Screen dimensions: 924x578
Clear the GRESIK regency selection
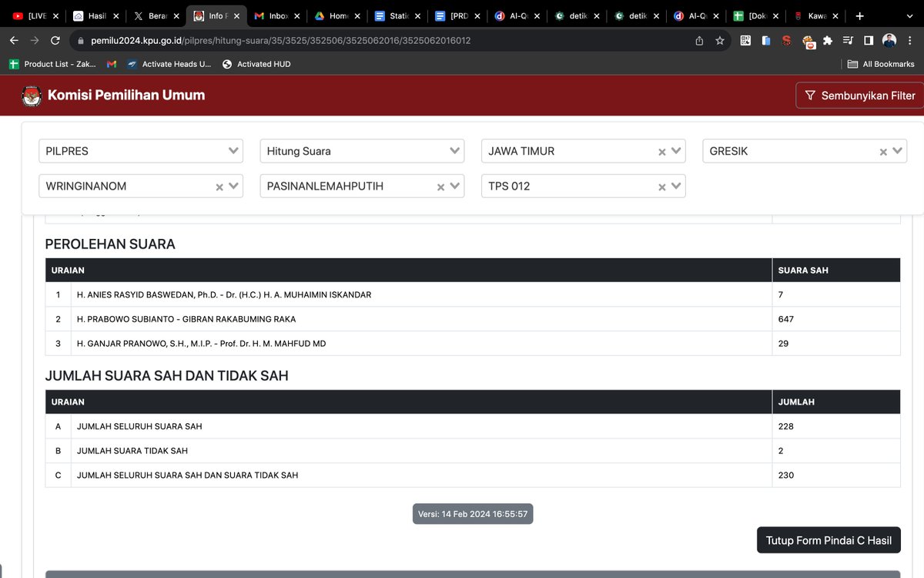pyautogui.click(x=884, y=152)
